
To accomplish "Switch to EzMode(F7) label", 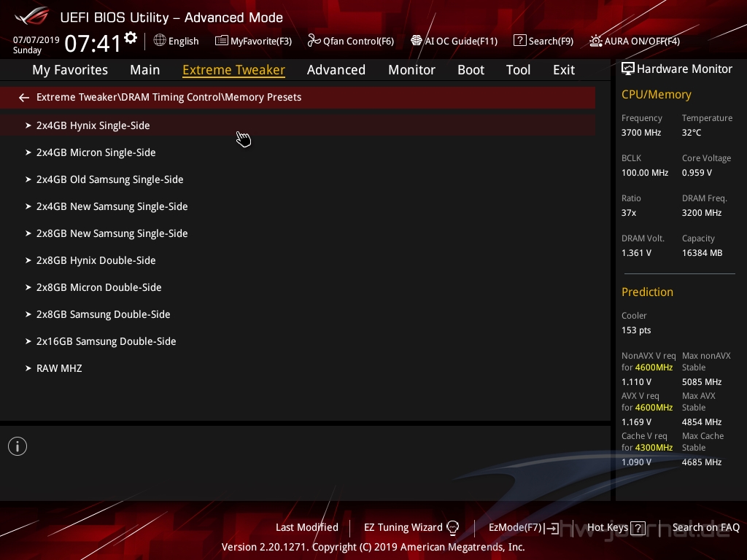I will 516,528.
